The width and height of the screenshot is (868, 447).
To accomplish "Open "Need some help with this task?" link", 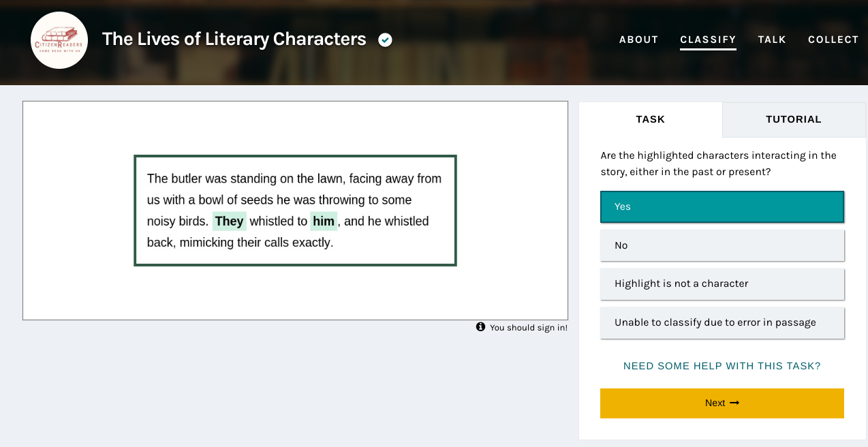I will point(722,366).
